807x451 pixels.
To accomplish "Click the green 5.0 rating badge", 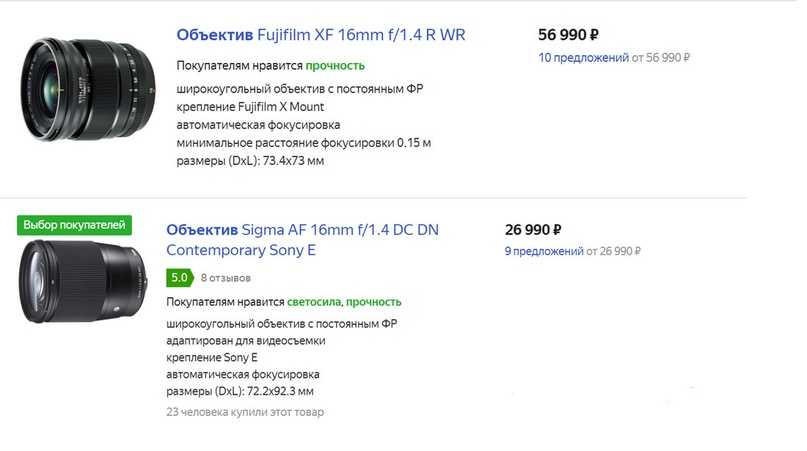I will click(180, 277).
